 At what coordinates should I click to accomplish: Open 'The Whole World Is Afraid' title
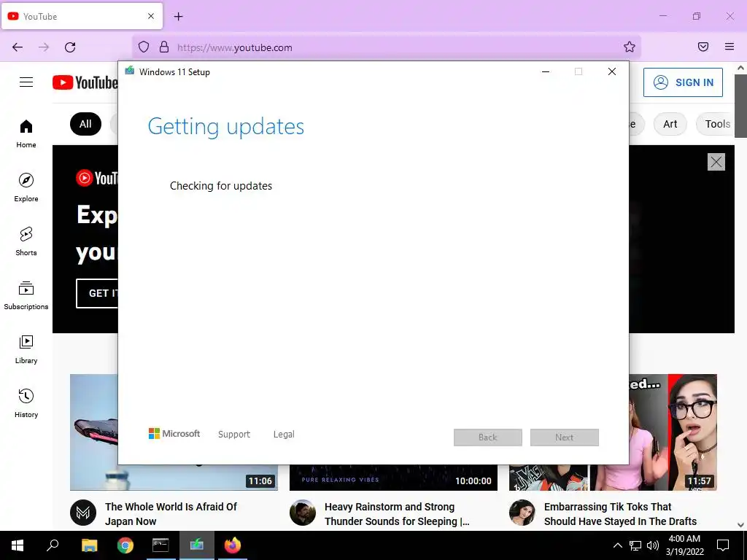click(x=171, y=514)
